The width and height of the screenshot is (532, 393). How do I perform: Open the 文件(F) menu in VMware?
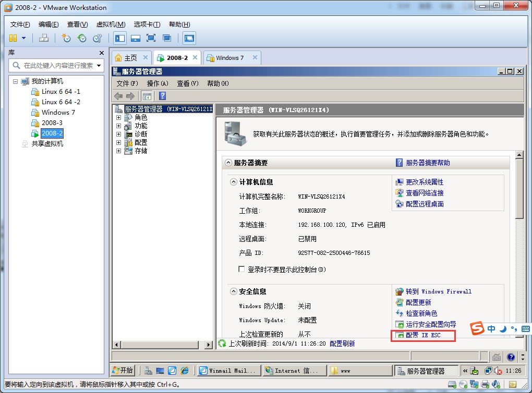click(20, 24)
